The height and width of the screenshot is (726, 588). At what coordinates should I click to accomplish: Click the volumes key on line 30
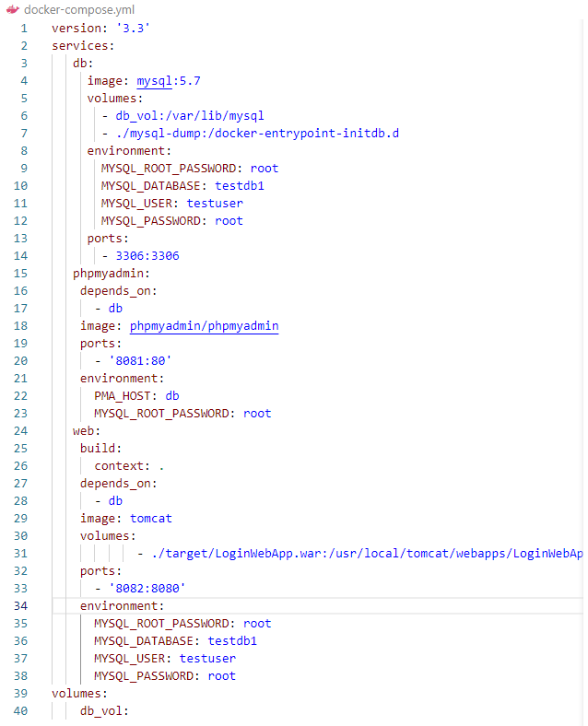[105, 535]
